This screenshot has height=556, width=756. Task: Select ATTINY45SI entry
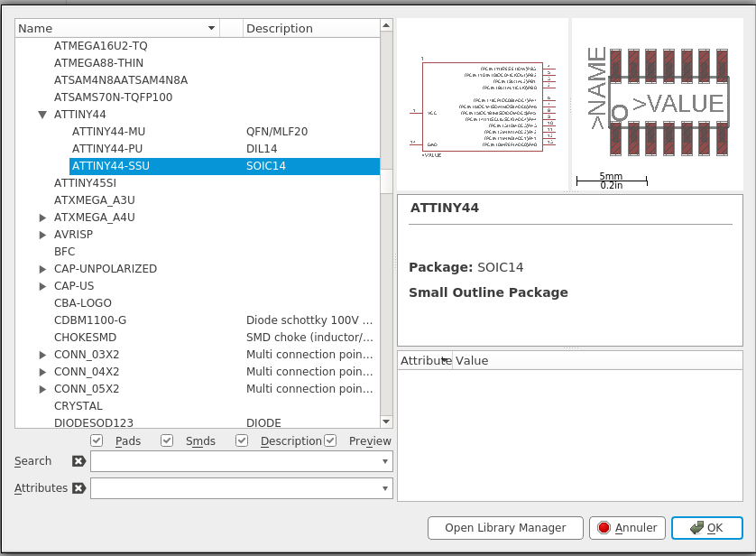(x=85, y=183)
